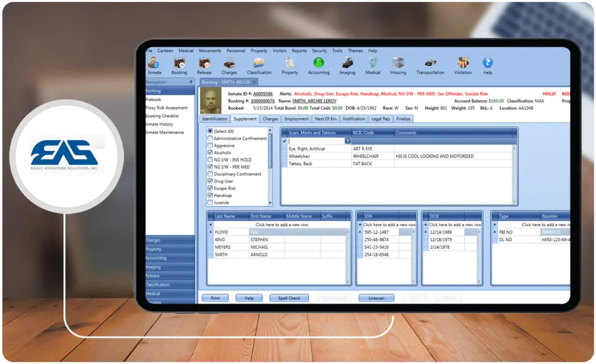Pin the Navigation panel

pos(191,82)
